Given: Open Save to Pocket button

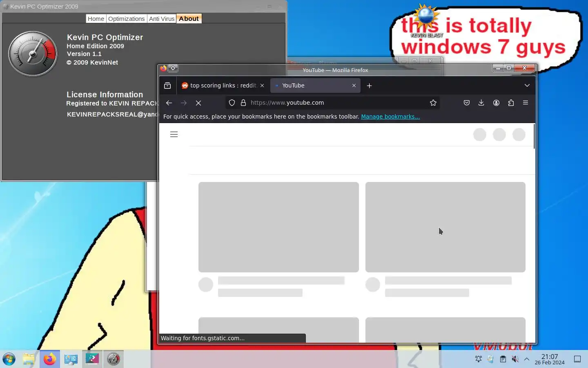Looking at the screenshot, I should (467, 103).
